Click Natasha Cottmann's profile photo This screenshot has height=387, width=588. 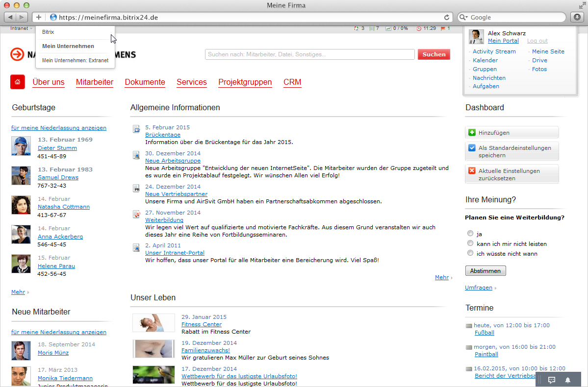click(21, 205)
